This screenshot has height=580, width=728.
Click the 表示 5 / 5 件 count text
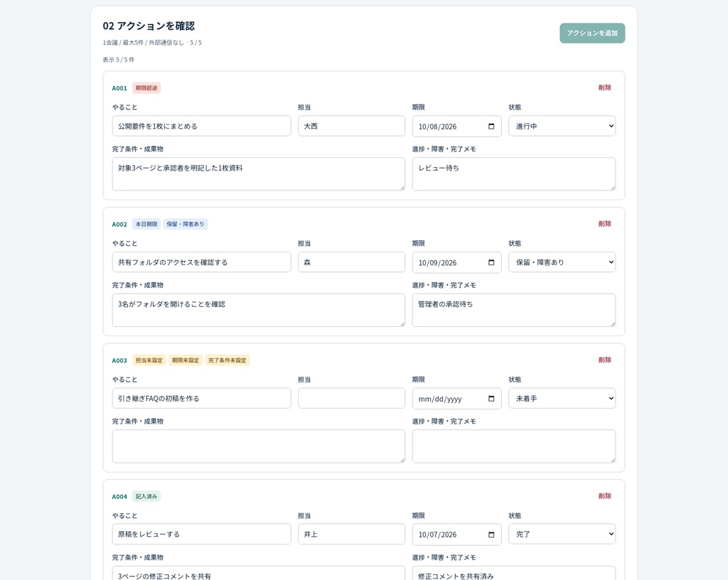click(x=119, y=60)
